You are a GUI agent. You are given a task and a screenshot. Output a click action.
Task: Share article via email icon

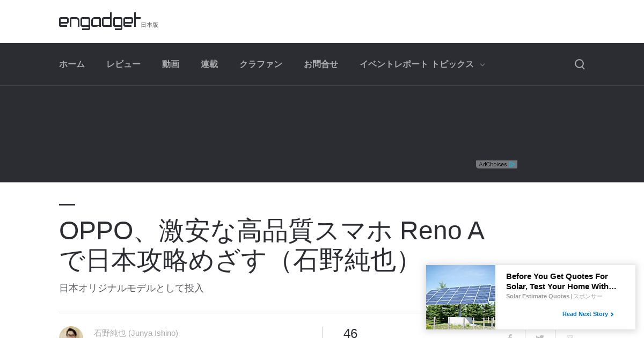coord(570,335)
